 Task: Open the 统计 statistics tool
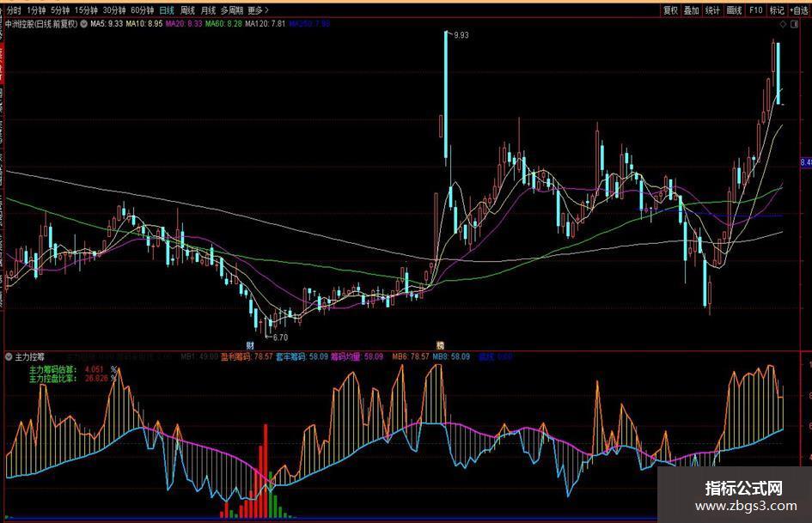(x=712, y=10)
